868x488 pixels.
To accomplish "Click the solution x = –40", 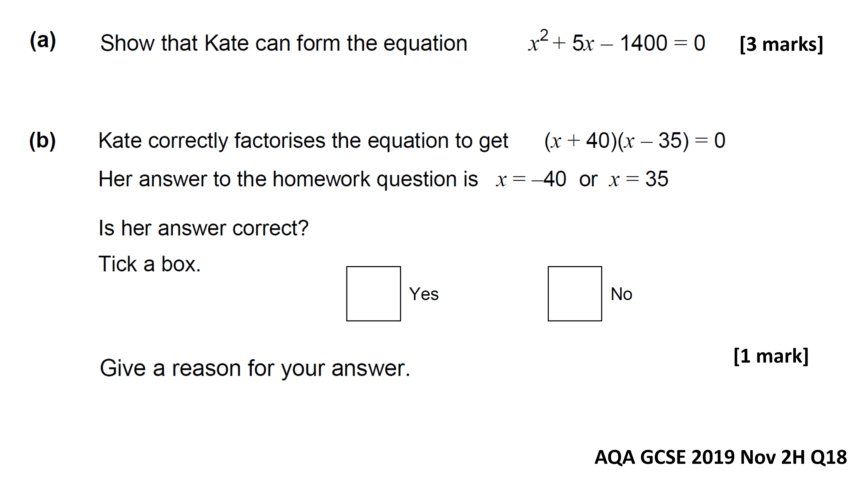I will (531, 179).
